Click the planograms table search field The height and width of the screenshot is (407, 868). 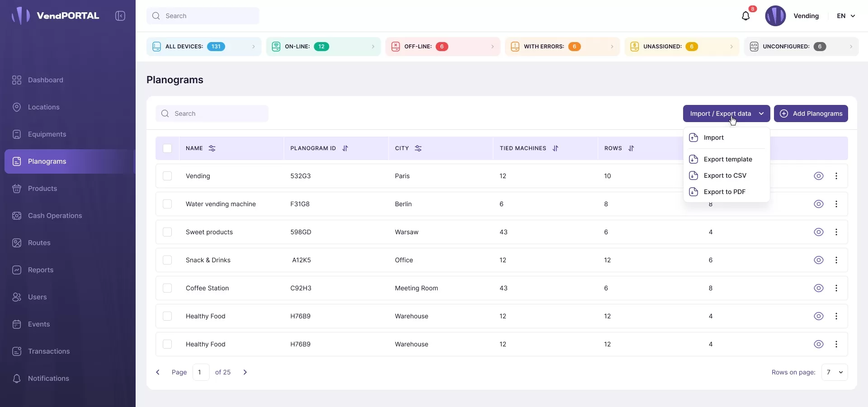(212, 114)
